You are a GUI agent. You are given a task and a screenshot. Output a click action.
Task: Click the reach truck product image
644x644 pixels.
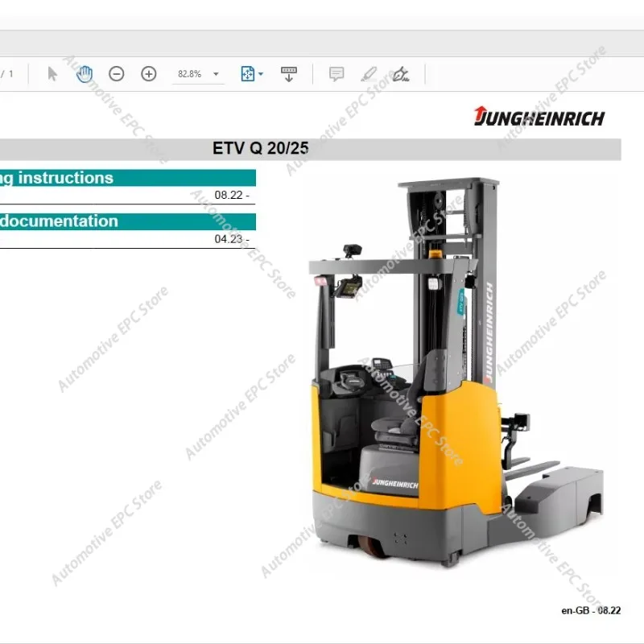456,372
